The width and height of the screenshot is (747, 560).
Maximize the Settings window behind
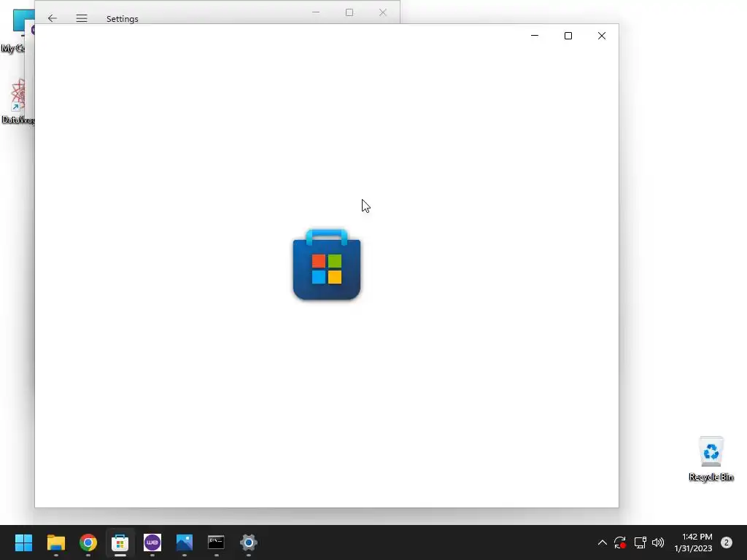[x=349, y=12]
